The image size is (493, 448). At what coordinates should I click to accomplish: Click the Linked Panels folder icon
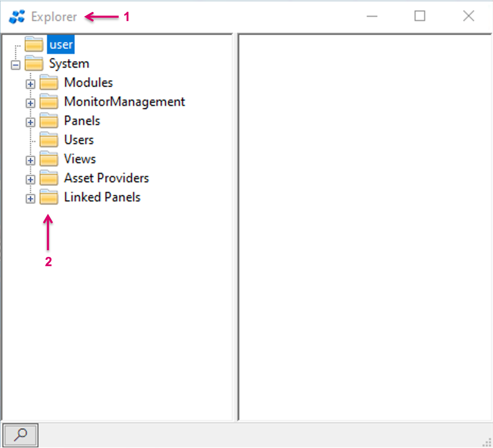coord(49,197)
